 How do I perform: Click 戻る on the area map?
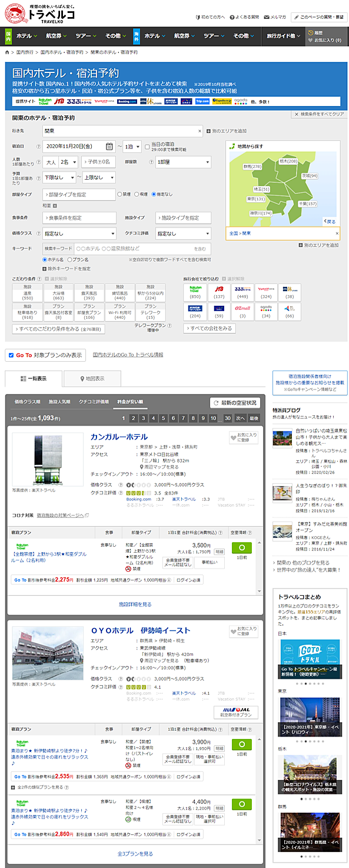coord(330,222)
